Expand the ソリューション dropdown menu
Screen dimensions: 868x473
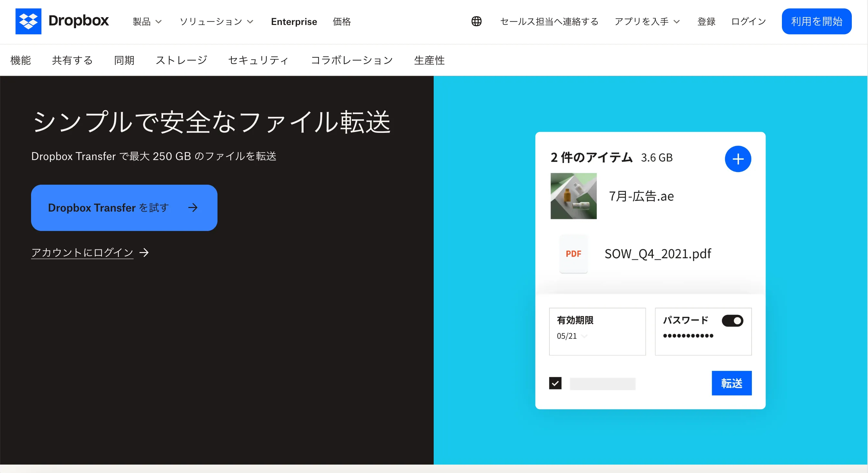click(216, 22)
